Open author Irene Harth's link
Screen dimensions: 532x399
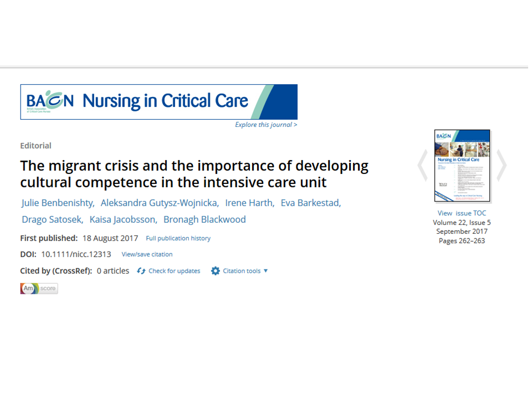point(250,203)
